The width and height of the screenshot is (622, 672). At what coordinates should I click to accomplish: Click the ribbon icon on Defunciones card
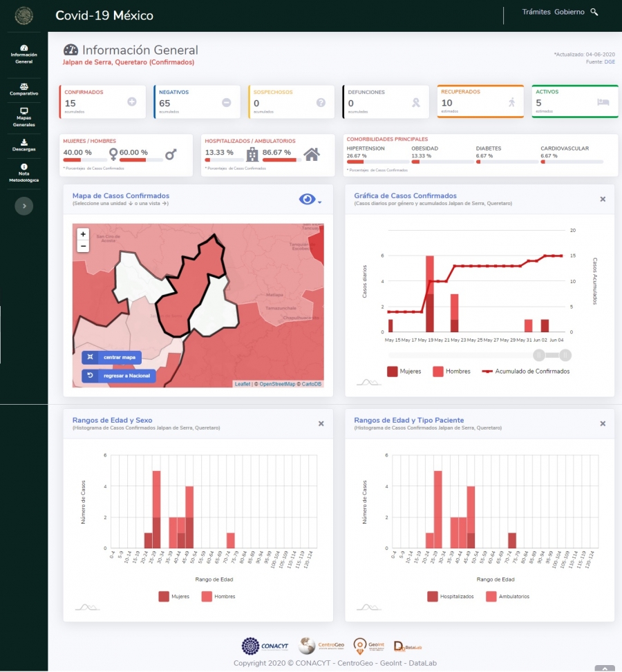tap(415, 102)
